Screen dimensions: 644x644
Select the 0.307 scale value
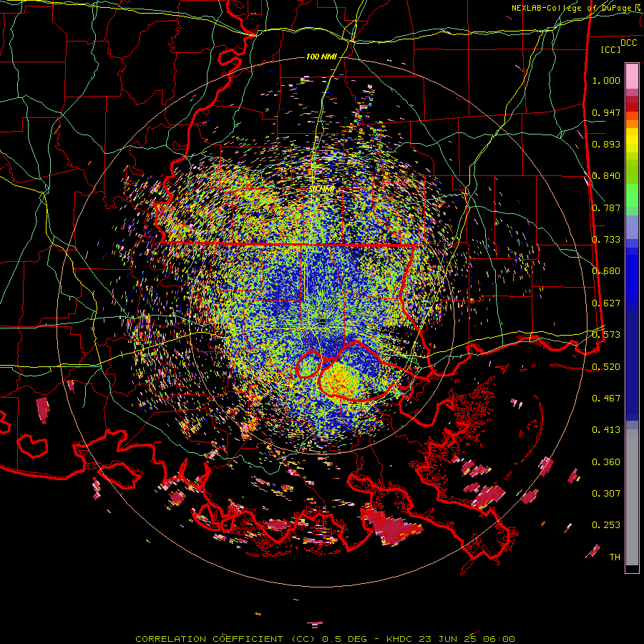[x=606, y=494]
